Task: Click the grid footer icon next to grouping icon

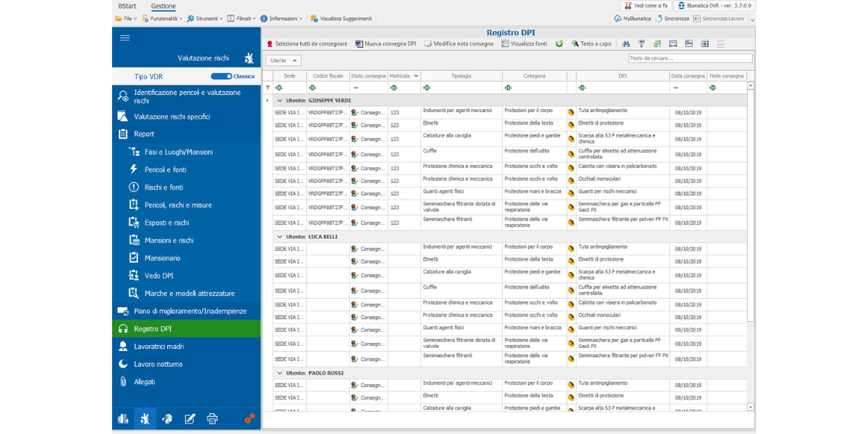Action: click(x=673, y=44)
